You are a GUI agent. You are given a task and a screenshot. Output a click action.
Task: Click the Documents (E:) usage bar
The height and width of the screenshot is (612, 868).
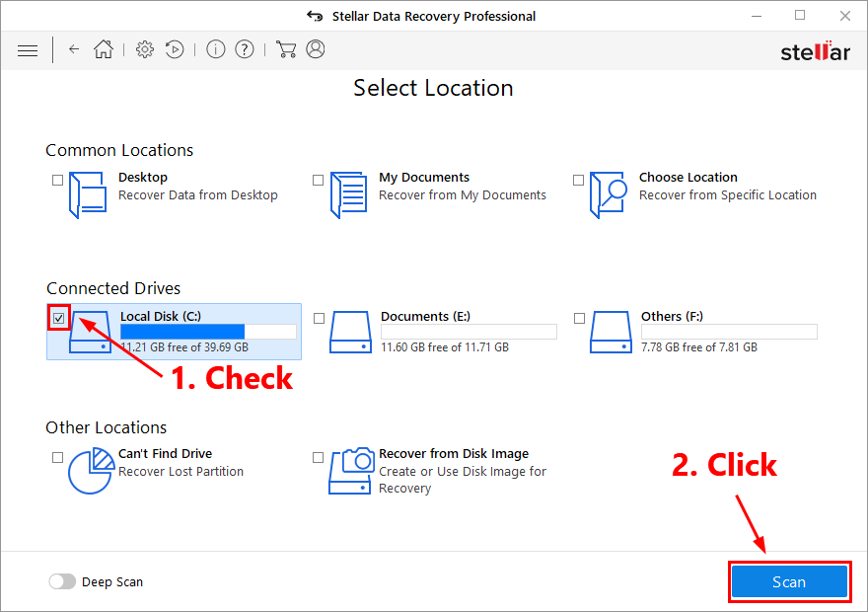(x=469, y=332)
